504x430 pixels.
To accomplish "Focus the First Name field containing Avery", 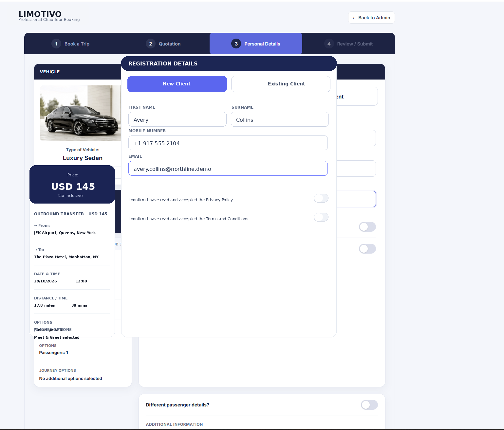I will point(177,119).
